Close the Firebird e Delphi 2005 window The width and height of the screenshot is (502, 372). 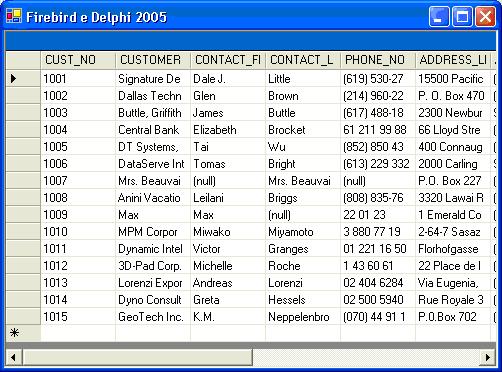tap(485, 16)
